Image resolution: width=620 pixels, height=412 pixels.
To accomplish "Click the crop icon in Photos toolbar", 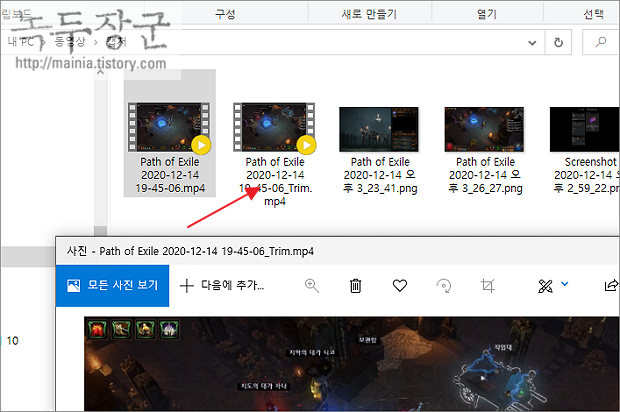I will [x=488, y=285].
